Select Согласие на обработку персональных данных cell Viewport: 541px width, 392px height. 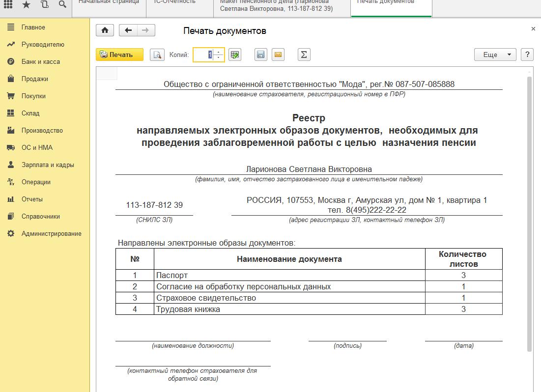pyautogui.click(x=289, y=286)
